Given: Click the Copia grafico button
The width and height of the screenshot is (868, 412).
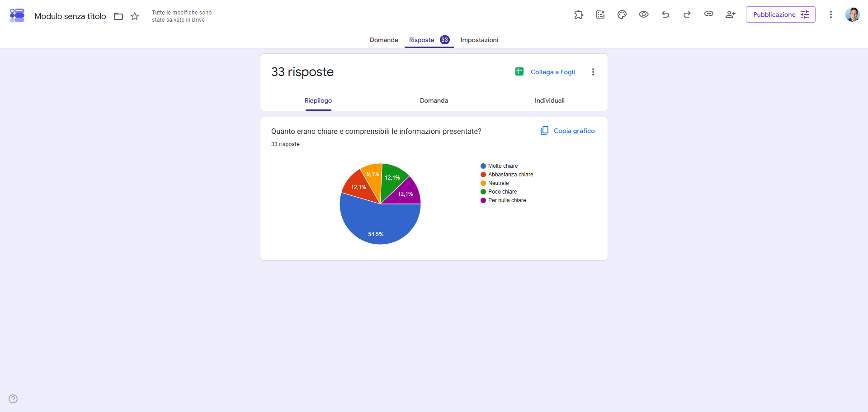Looking at the screenshot, I should (x=568, y=131).
